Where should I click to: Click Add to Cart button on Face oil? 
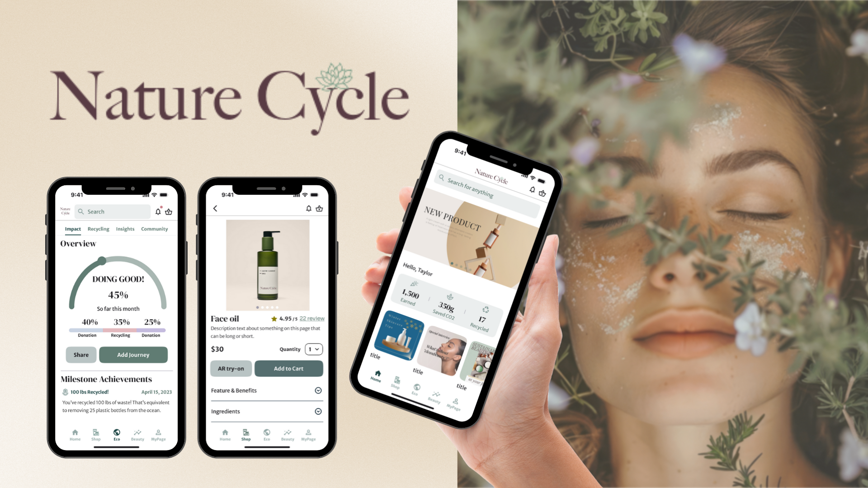pyautogui.click(x=288, y=368)
